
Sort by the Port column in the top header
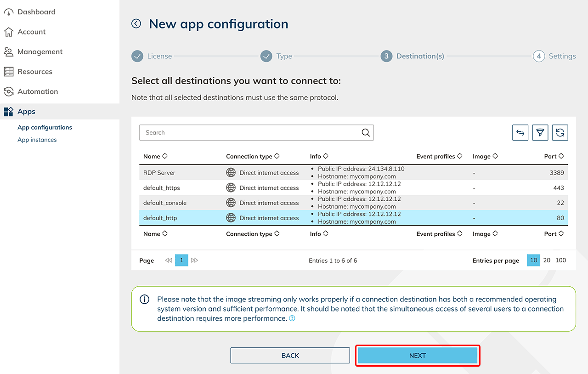point(554,157)
